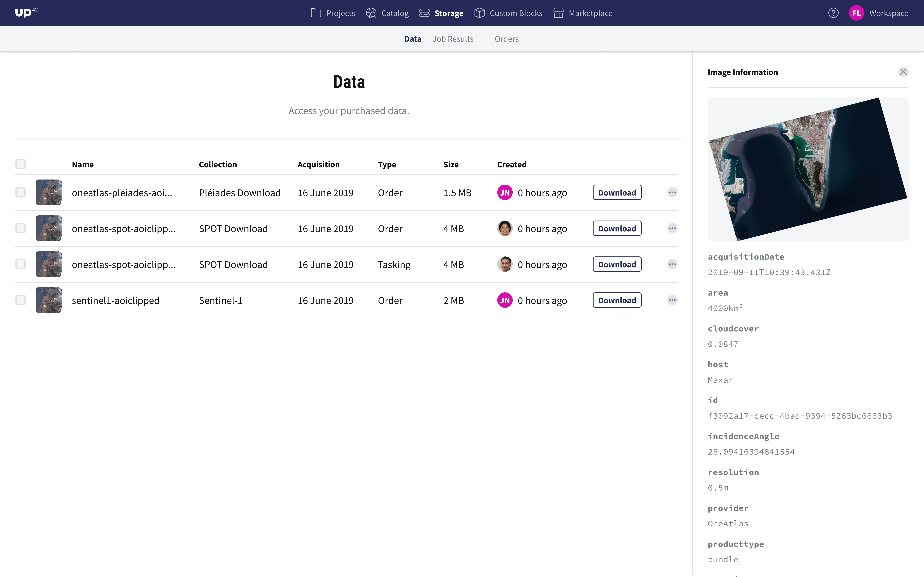Download the Pléiades Download order
The image size is (924, 577).
pos(617,192)
